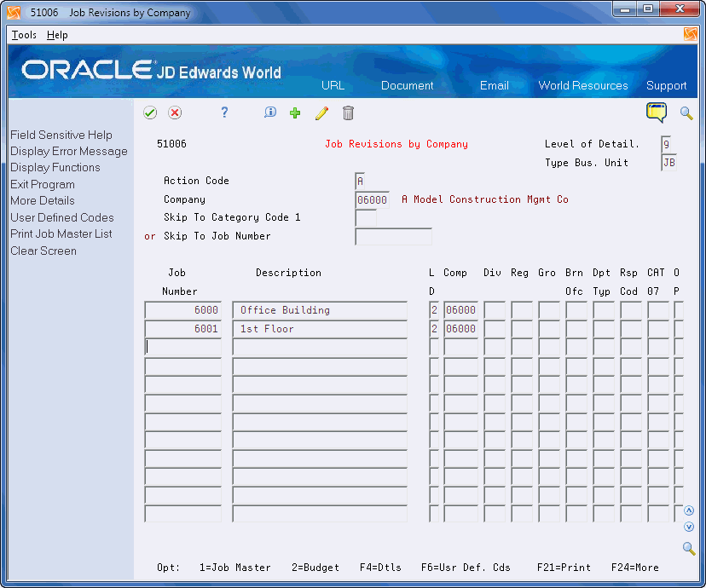This screenshot has height=588, width=706.
Task: Click the Job Number field containing 6001
Action: coord(182,329)
